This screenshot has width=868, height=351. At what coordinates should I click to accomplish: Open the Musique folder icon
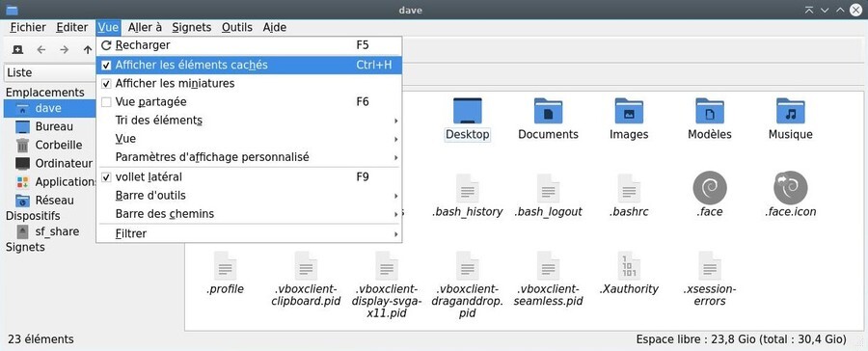point(791,111)
